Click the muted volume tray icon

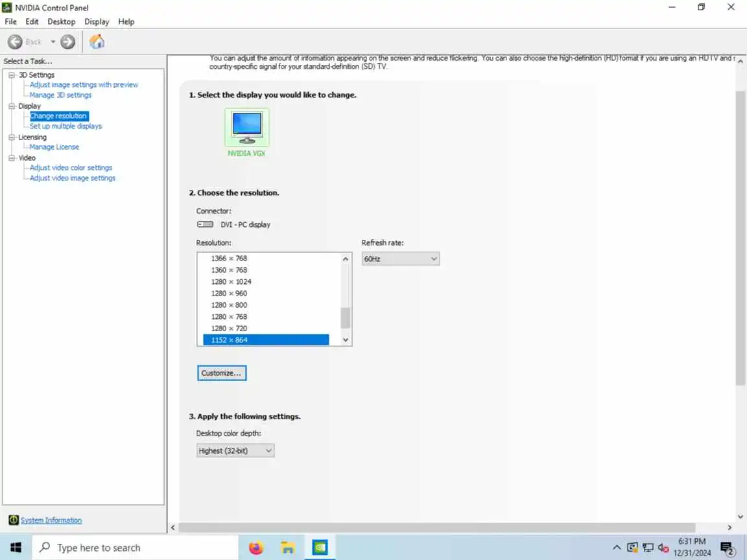coord(663,548)
